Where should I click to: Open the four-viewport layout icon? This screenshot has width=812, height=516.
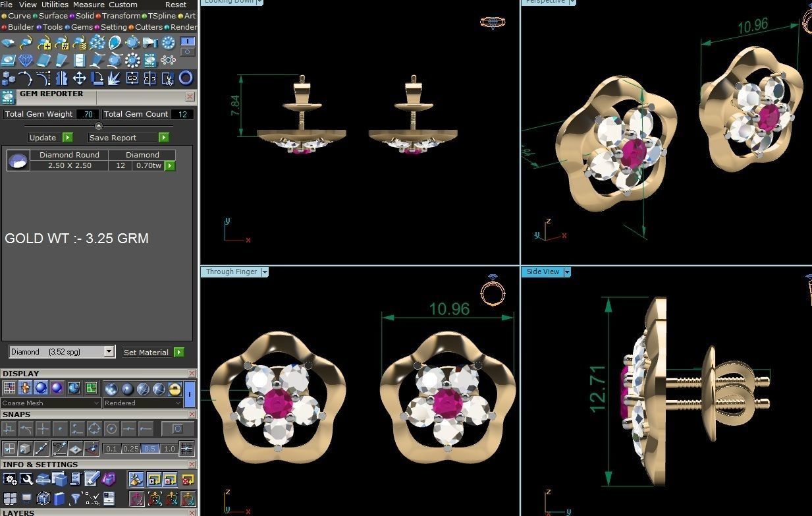point(9,499)
